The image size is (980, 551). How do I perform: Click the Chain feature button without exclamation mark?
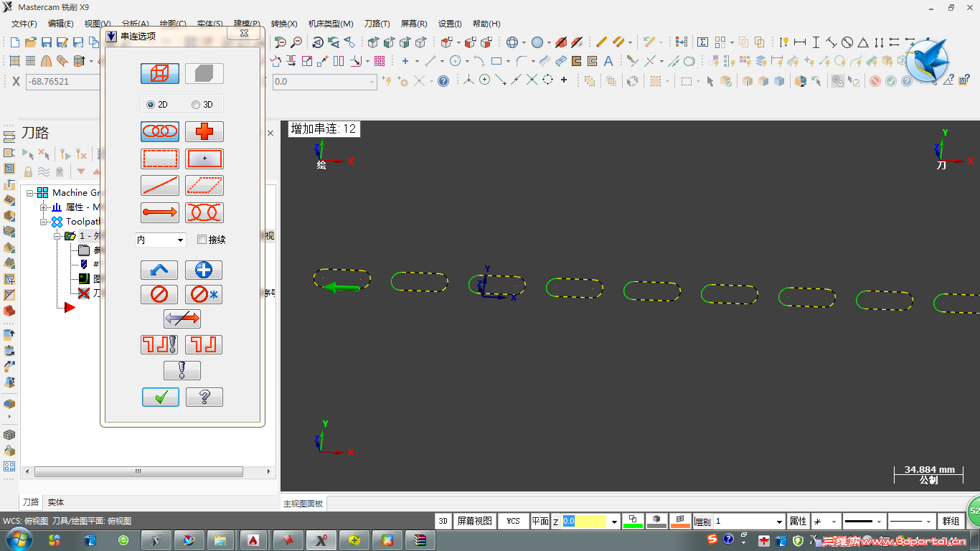[x=204, y=345]
